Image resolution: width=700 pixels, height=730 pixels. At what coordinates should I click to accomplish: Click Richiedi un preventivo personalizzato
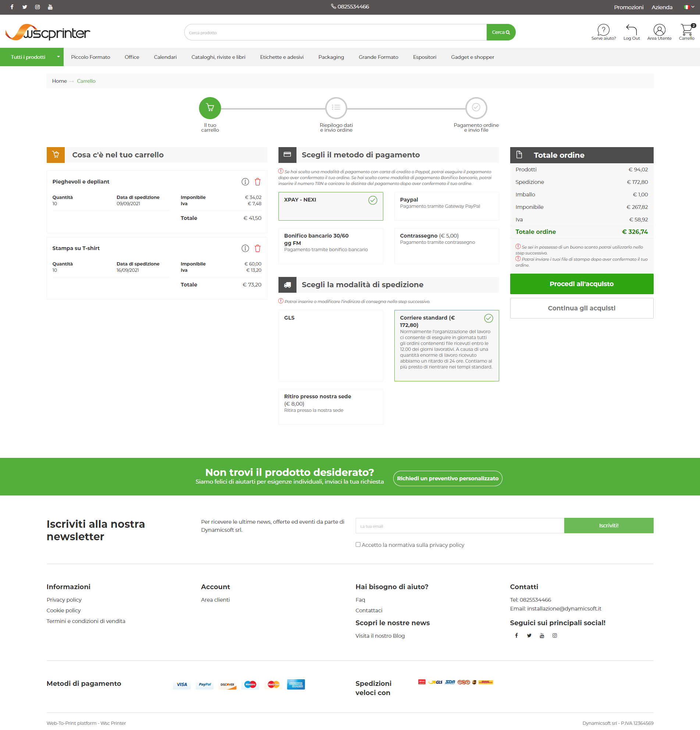[x=447, y=478]
